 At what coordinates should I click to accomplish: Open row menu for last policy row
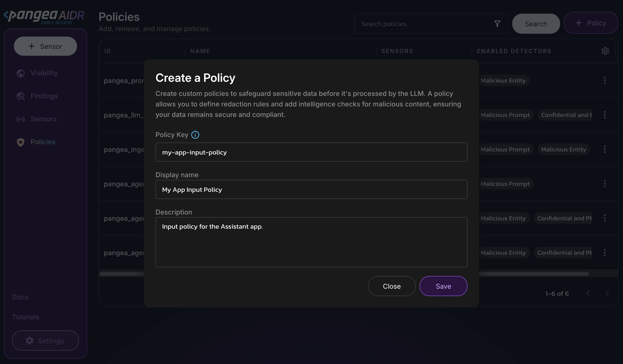(x=605, y=253)
